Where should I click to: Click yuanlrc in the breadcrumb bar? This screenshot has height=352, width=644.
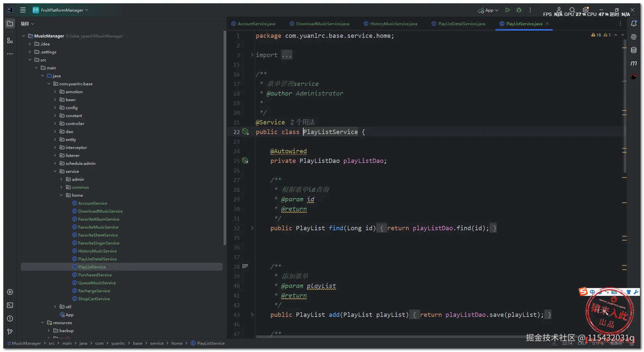[x=118, y=343]
